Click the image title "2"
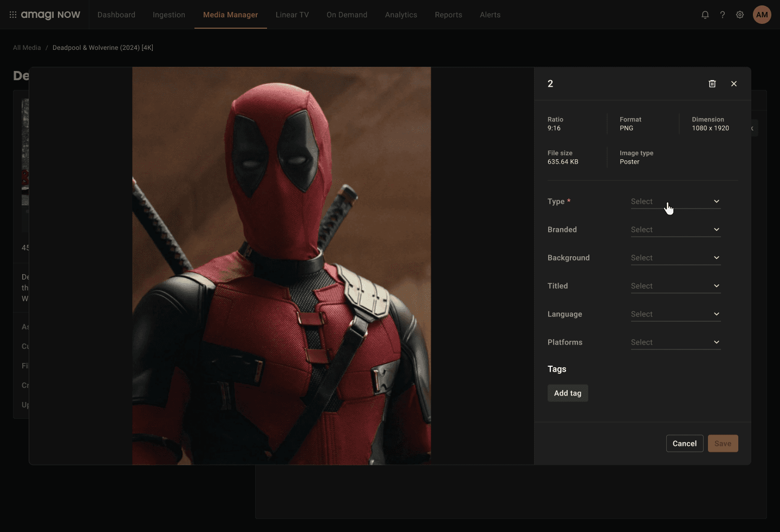The height and width of the screenshot is (532, 780). pyautogui.click(x=550, y=83)
